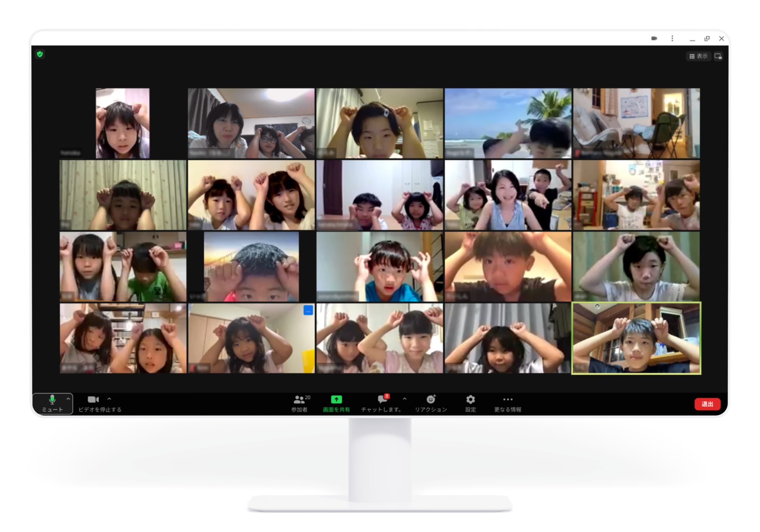Leave the meeting with red 退出 button

[707, 404]
